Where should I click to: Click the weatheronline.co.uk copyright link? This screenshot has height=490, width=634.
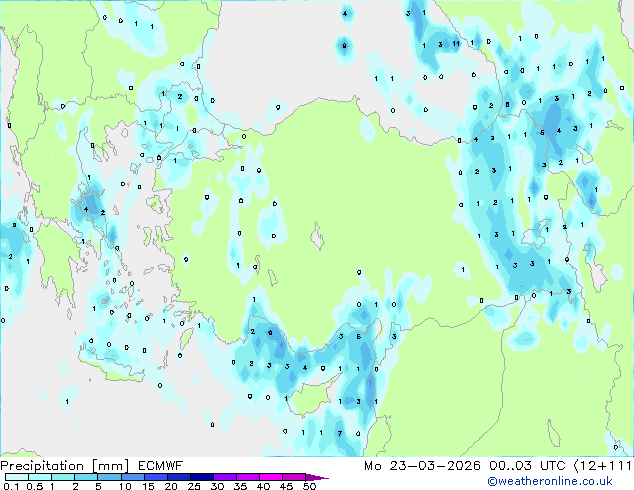tap(550, 481)
